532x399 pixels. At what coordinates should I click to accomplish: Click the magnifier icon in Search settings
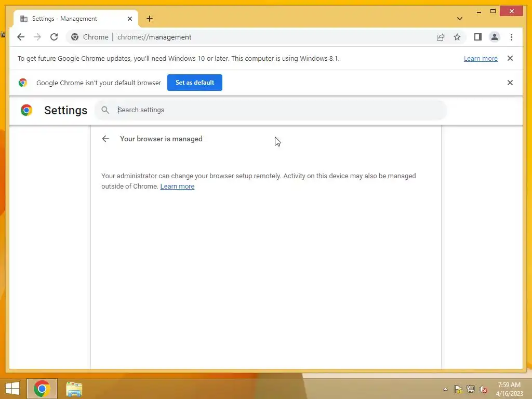click(105, 110)
